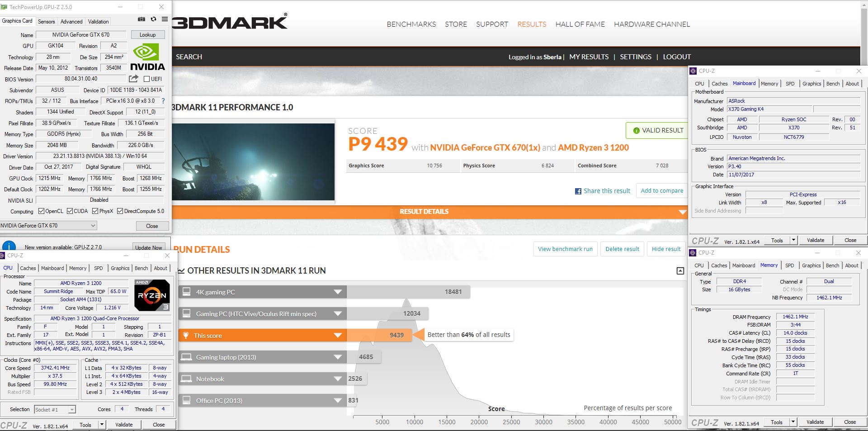This screenshot has width=868, height=431.
Task: Switch to the Validation tab in GPU-Z
Action: (98, 22)
